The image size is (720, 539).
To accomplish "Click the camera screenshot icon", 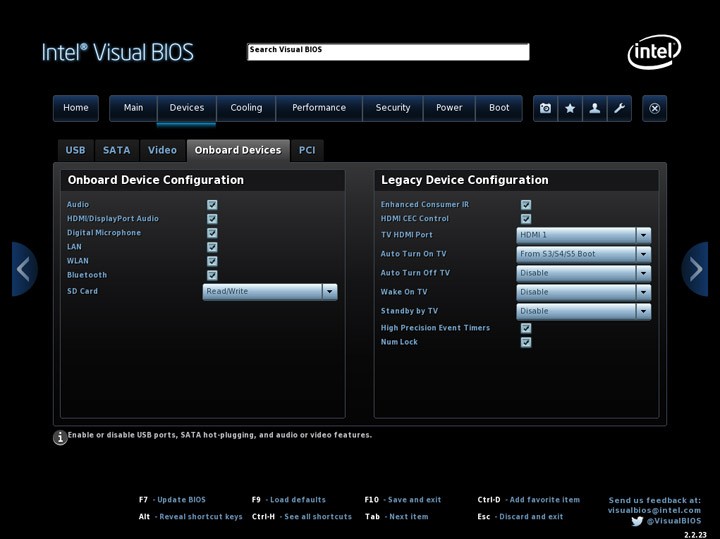I will [x=545, y=108].
